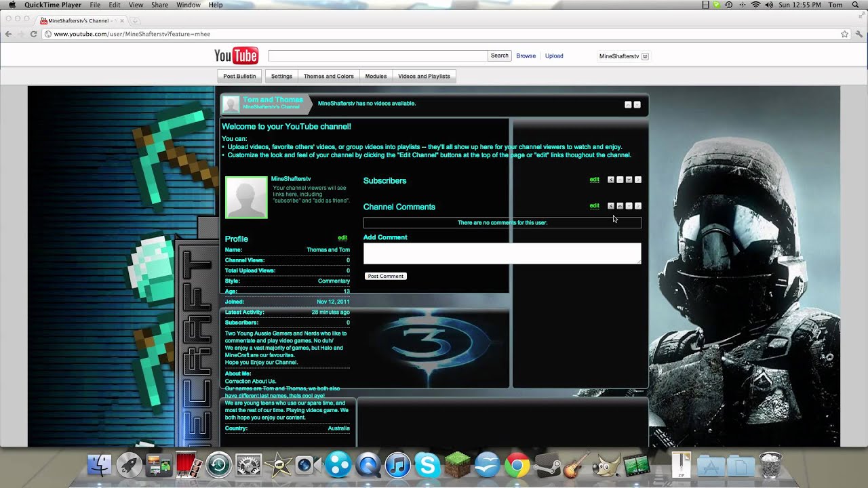
Task: Open iTunes from the dock
Action: click(x=397, y=465)
